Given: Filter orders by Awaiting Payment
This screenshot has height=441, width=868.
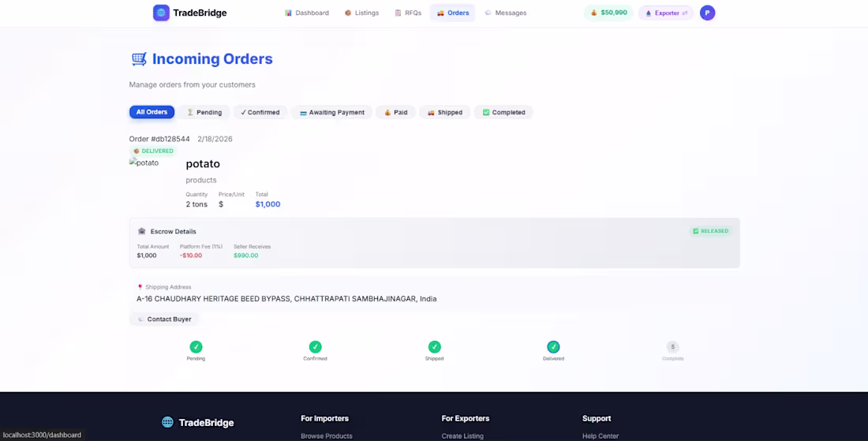Looking at the screenshot, I should click(x=331, y=112).
